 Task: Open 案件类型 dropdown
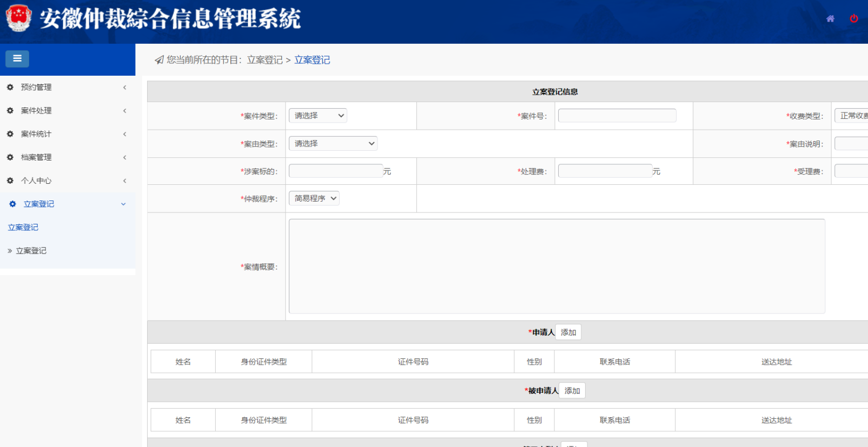coord(318,116)
